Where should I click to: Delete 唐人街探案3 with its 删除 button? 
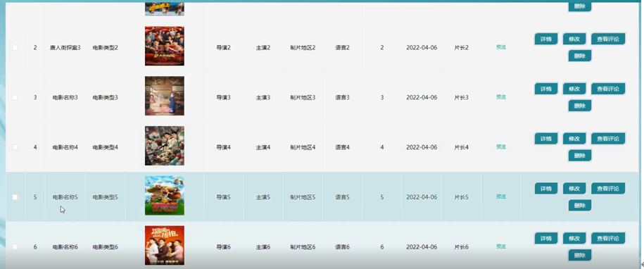579,56
